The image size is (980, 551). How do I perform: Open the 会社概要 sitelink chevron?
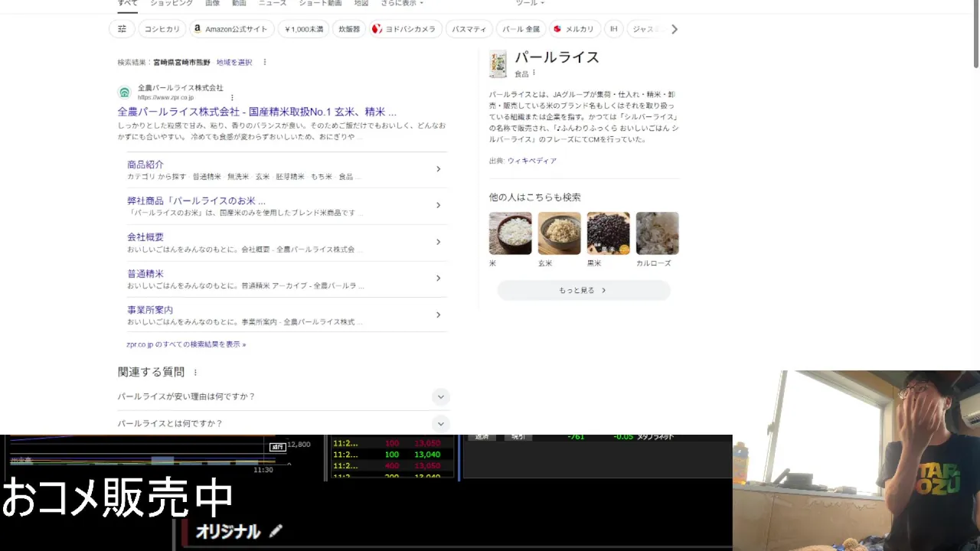pos(438,242)
